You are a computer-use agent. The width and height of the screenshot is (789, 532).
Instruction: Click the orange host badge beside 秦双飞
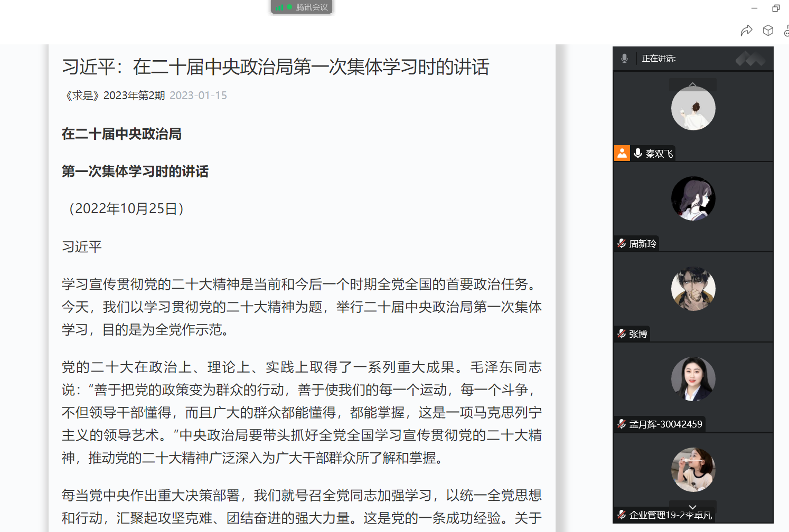pos(622,153)
